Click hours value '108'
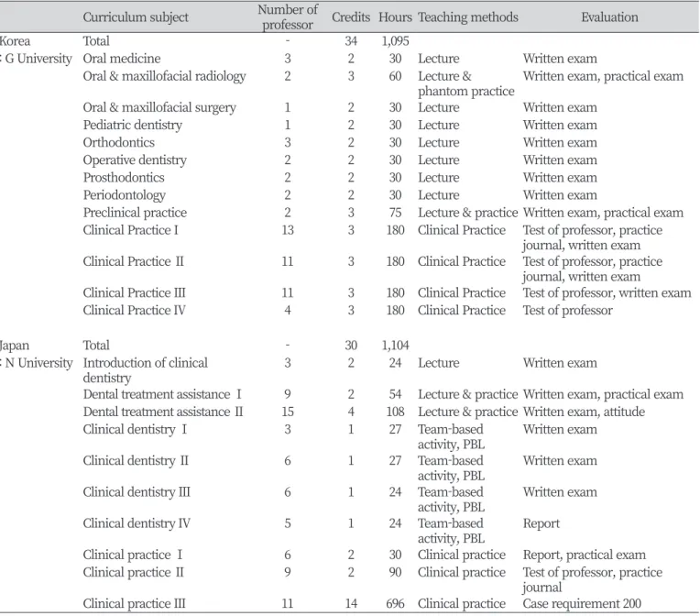Viewport: 700px width, 616px height. pyautogui.click(x=395, y=412)
